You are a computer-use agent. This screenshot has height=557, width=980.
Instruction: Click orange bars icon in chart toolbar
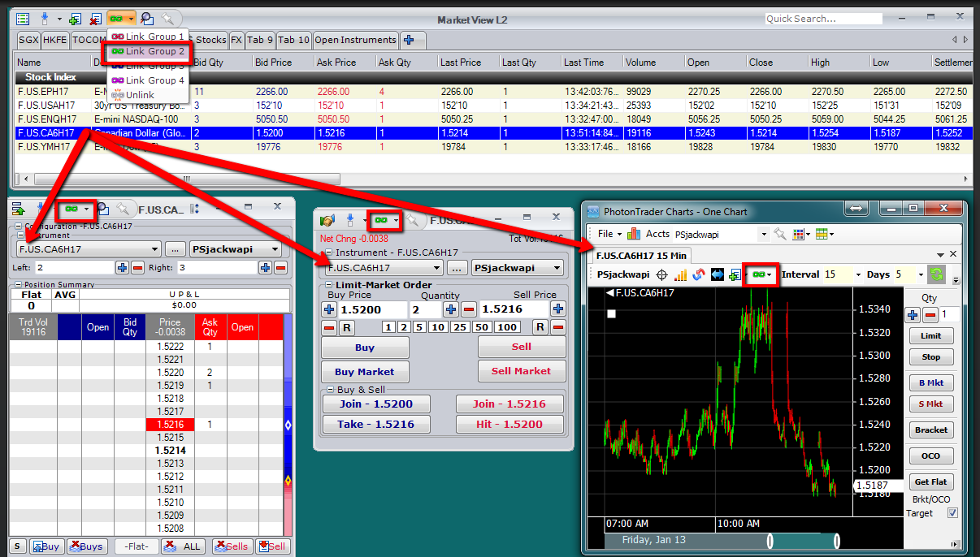tap(681, 275)
